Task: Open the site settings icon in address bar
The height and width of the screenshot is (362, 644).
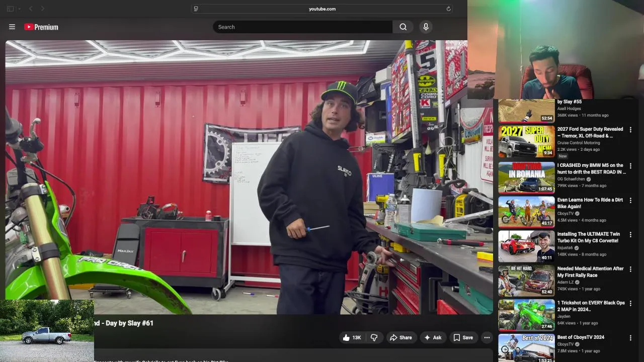Action: [196, 9]
